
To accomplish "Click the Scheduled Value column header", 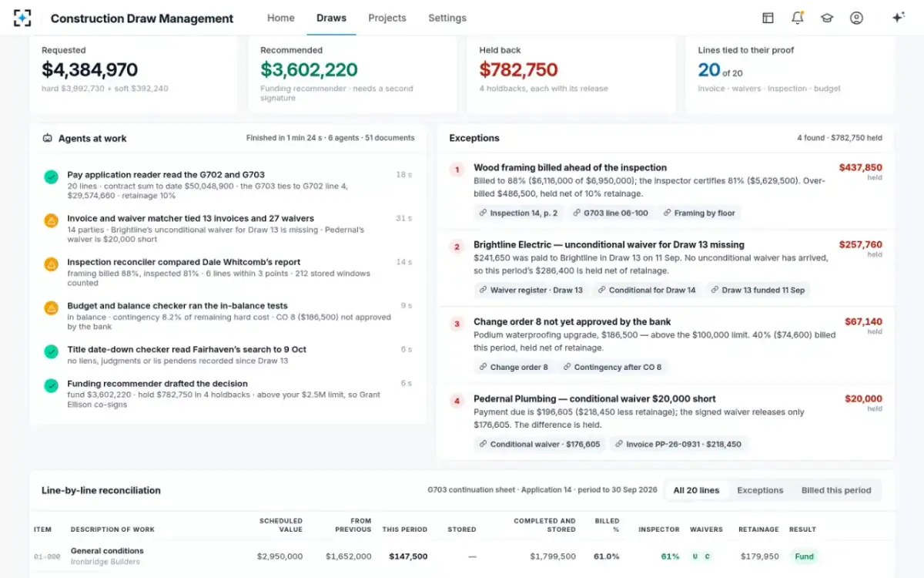I will (281, 525).
